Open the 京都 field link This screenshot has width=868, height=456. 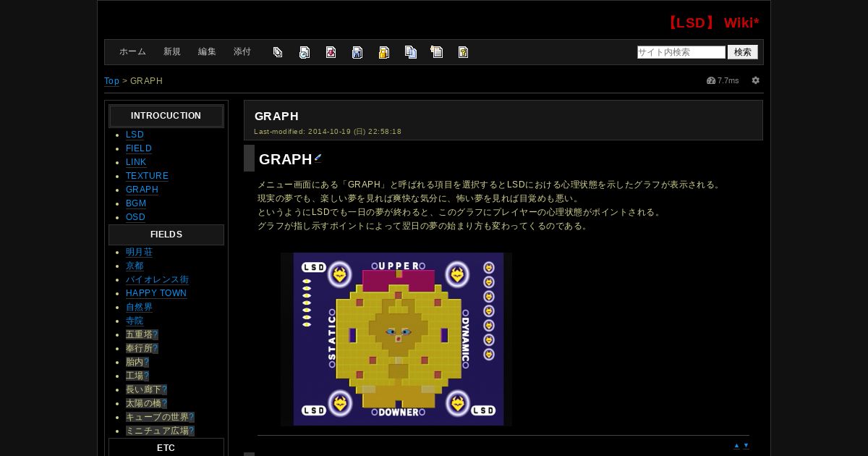coord(135,266)
